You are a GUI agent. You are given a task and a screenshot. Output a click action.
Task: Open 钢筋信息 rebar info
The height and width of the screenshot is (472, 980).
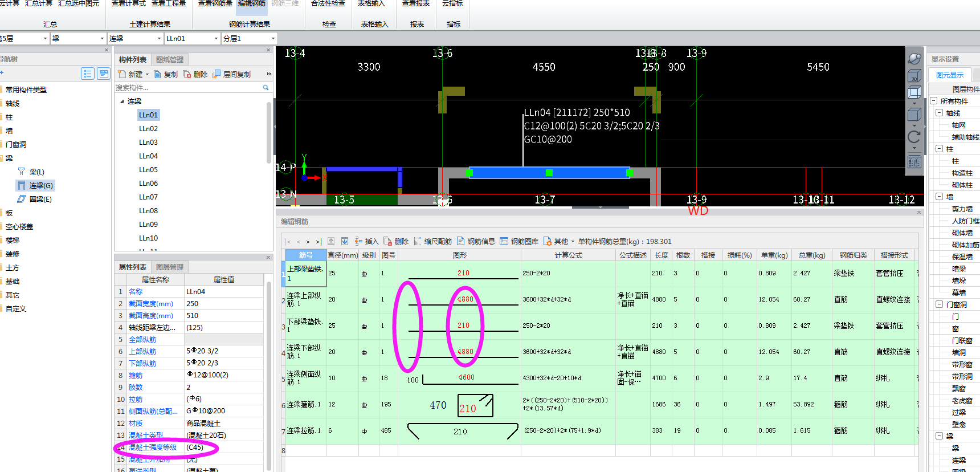point(476,241)
